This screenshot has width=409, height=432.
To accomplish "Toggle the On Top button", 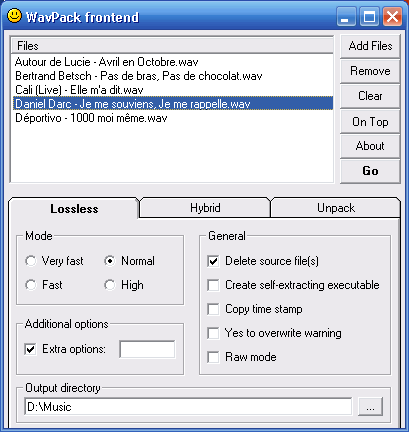I will tap(370, 122).
